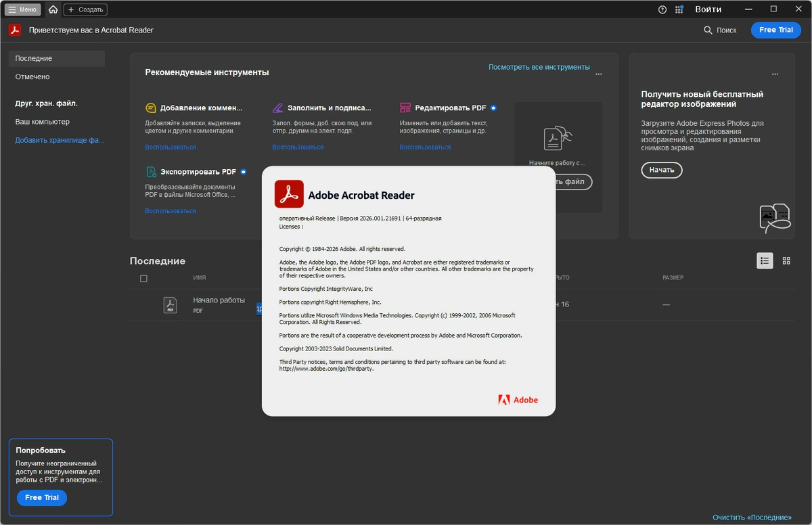Image resolution: width=812 pixels, height=525 pixels.
Task: Close the Acrobat Reader window
Action: coord(798,9)
